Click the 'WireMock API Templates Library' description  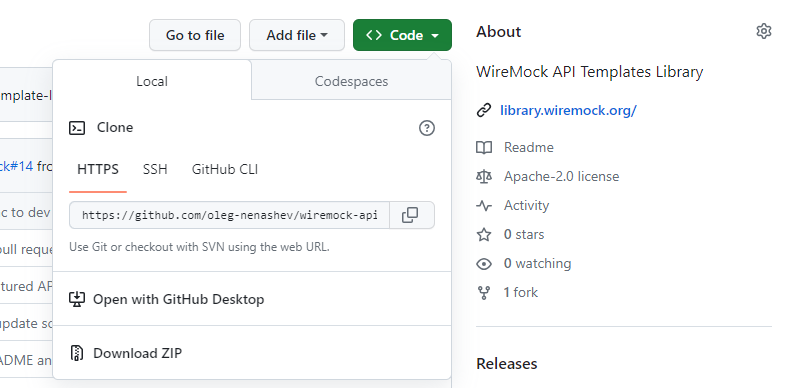tap(589, 72)
